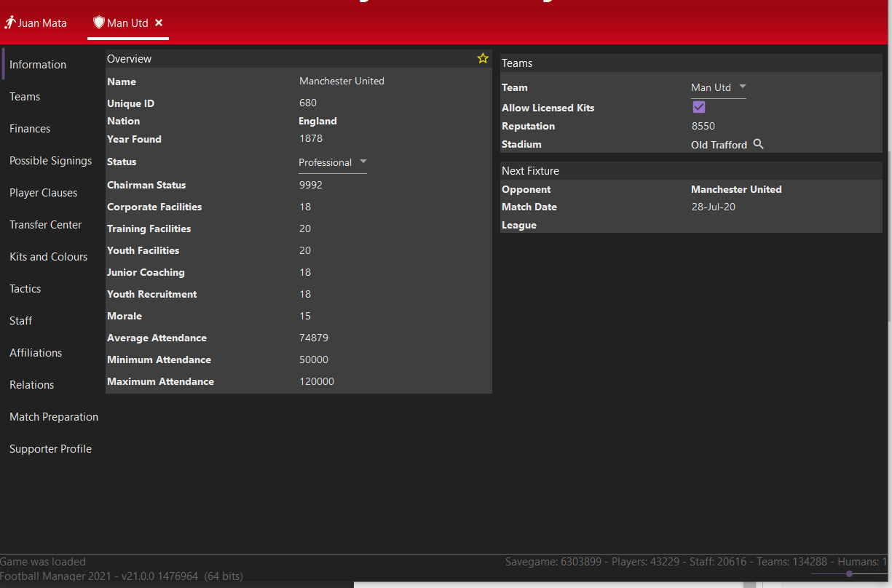Edit the Morale value 15
The height and width of the screenshot is (588, 892).
pos(305,316)
